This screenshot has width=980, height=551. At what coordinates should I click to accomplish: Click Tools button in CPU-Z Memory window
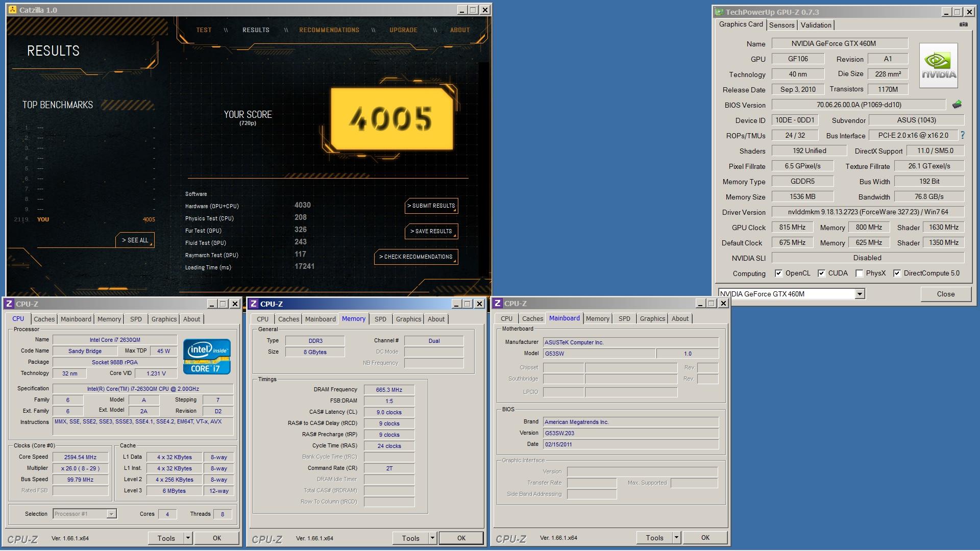[410, 538]
